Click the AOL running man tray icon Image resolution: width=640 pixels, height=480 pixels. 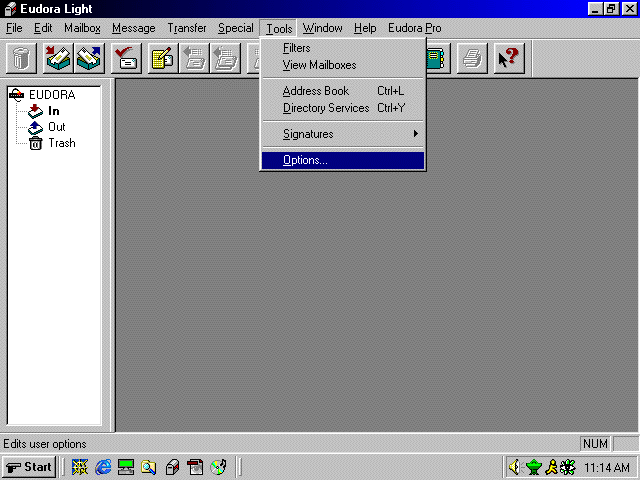click(551, 467)
